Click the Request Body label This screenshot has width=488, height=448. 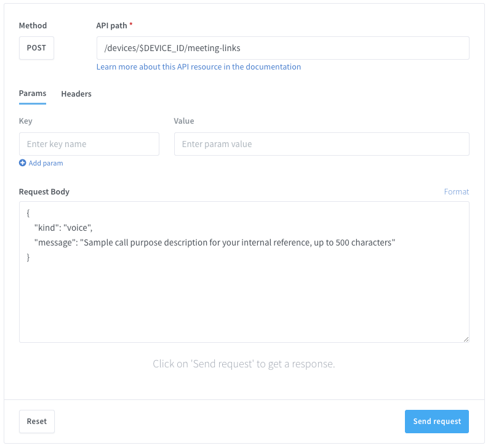click(x=44, y=191)
